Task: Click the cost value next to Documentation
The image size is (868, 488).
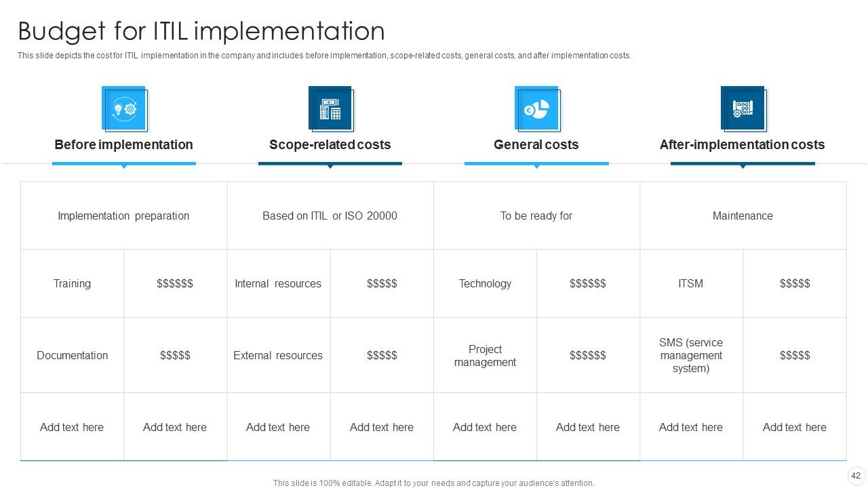Action: coord(175,355)
